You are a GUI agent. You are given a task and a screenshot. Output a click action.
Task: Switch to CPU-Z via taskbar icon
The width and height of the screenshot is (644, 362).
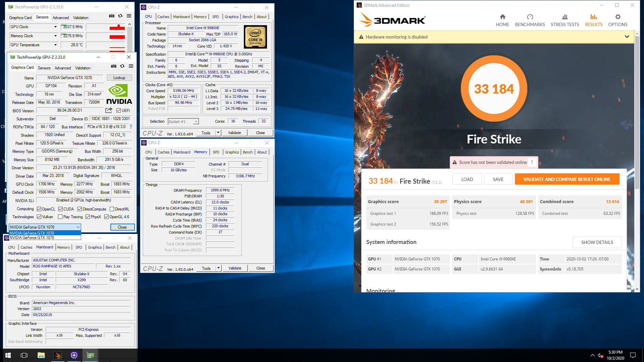pos(74,355)
